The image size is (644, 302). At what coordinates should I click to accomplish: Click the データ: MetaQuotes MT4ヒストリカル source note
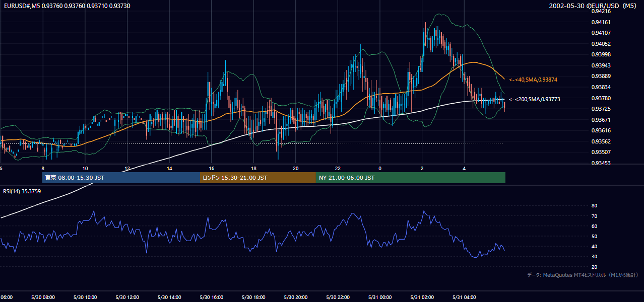pyautogui.click(x=583, y=275)
